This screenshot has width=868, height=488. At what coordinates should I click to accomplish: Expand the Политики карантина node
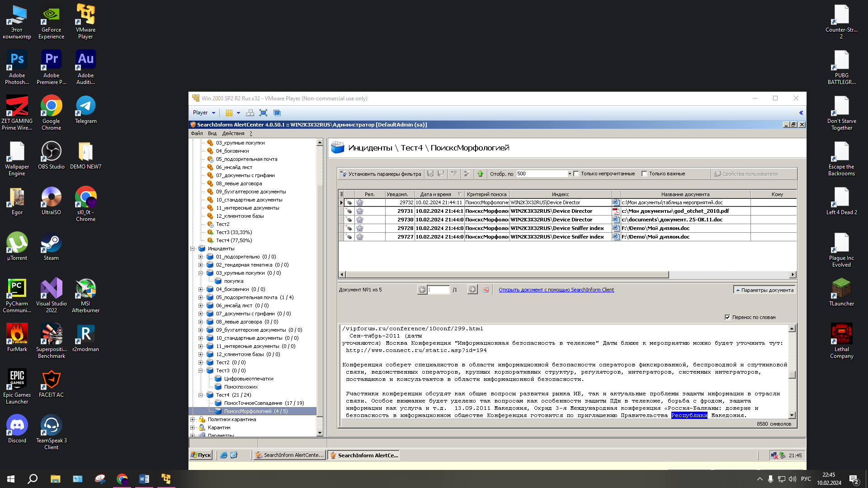click(x=193, y=419)
